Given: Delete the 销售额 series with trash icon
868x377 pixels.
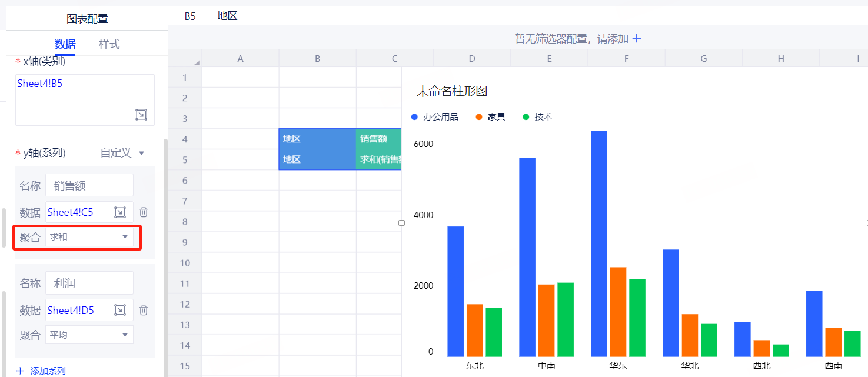Looking at the screenshot, I should 144,212.
